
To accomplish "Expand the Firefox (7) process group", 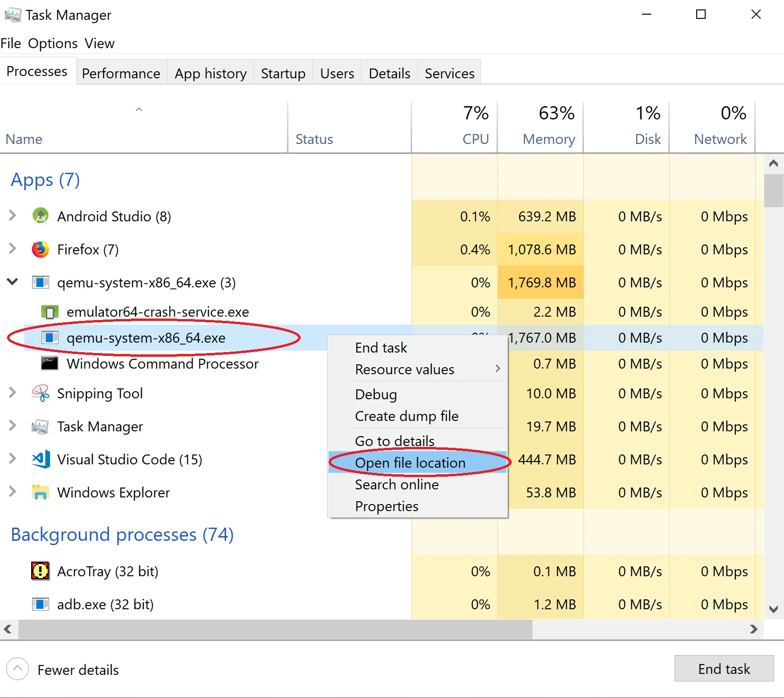I will point(13,249).
